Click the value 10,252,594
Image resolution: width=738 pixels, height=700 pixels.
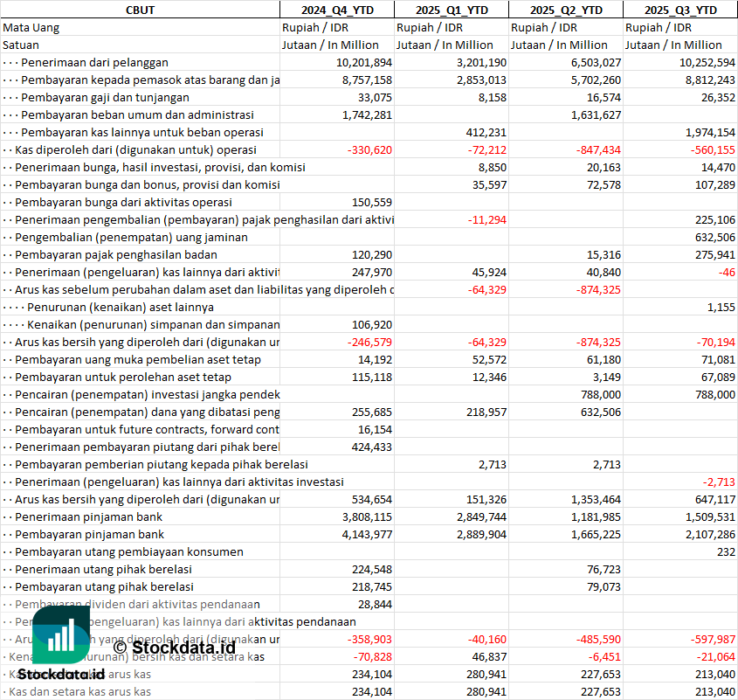(x=707, y=63)
